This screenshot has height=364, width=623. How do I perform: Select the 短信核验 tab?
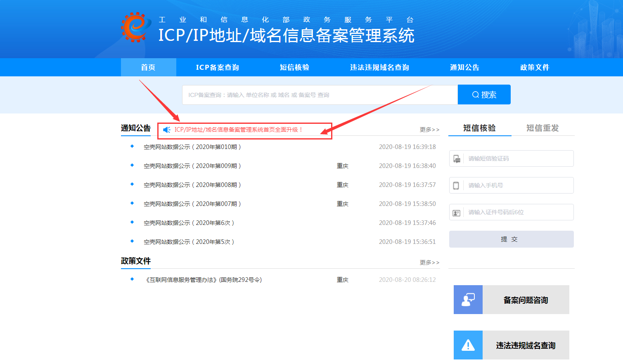pyautogui.click(x=479, y=128)
